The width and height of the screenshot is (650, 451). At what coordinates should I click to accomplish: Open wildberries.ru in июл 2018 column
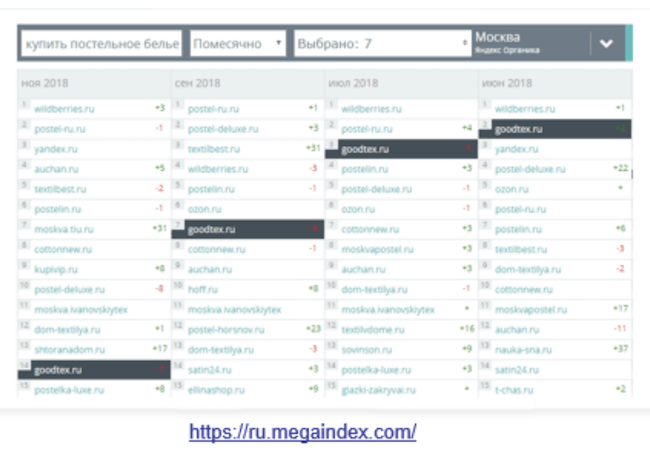click(371, 109)
